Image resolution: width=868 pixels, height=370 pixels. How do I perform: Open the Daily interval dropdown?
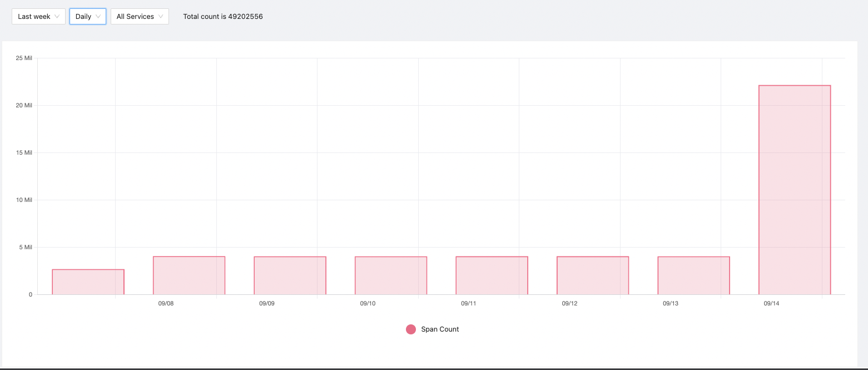[87, 16]
